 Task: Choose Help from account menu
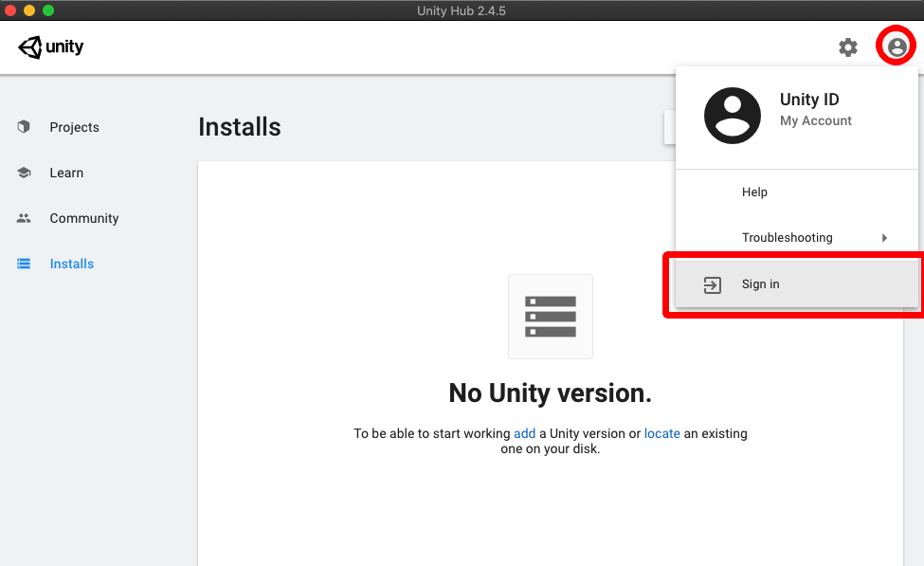(x=797, y=192)
